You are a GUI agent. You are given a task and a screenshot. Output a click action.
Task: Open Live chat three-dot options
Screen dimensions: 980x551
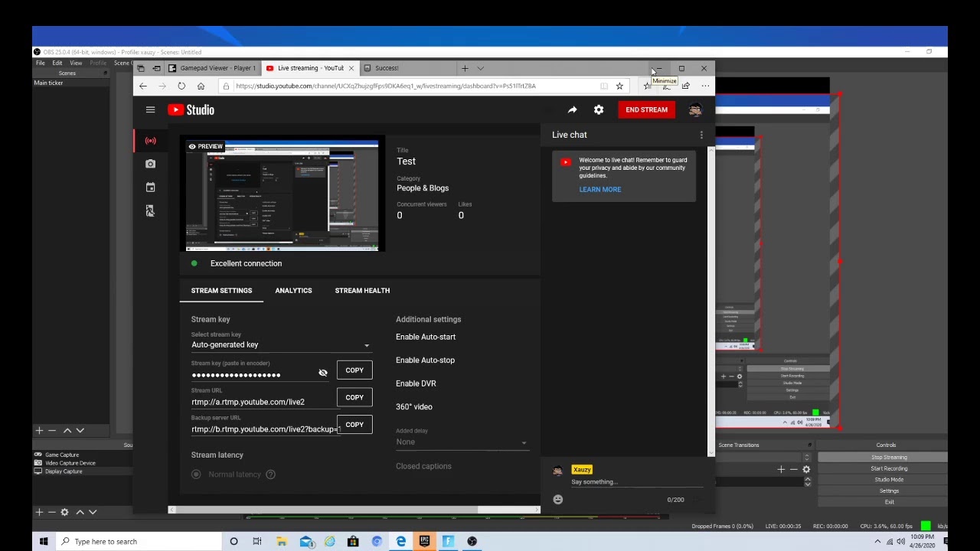pyautogui.click(x=701, y=135)
